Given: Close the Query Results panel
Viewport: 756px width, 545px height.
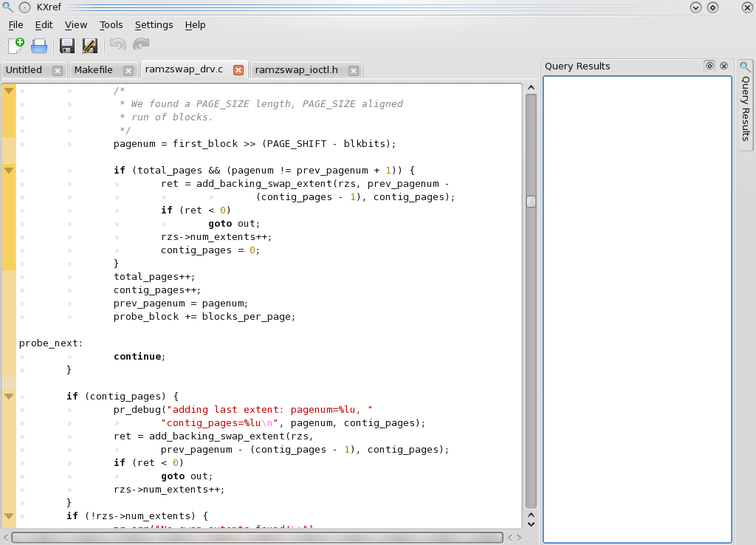Looking at the screenshot, I should (724, 66).
